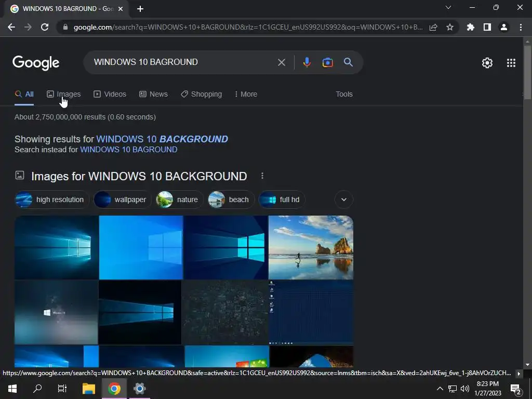
Task: Open three-dot menu beside Images heading
Action: point(262,176)
